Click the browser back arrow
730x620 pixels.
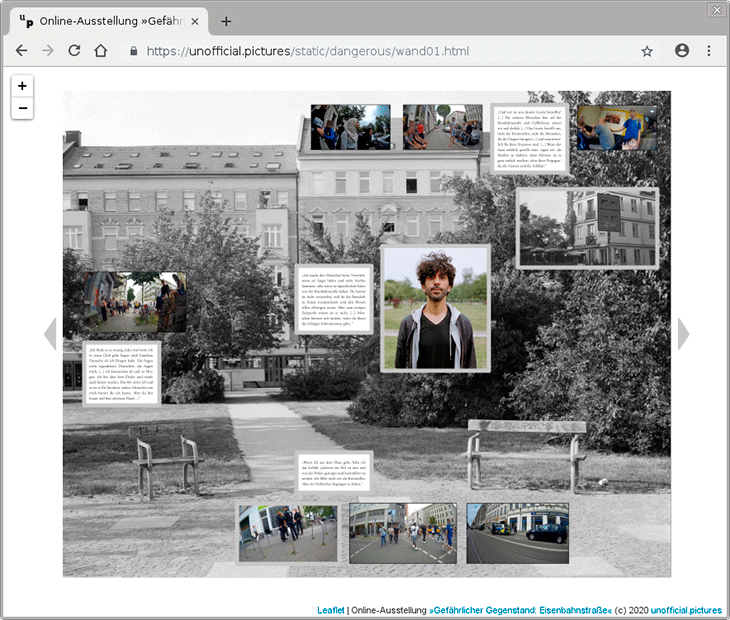(x=21, y=51)
